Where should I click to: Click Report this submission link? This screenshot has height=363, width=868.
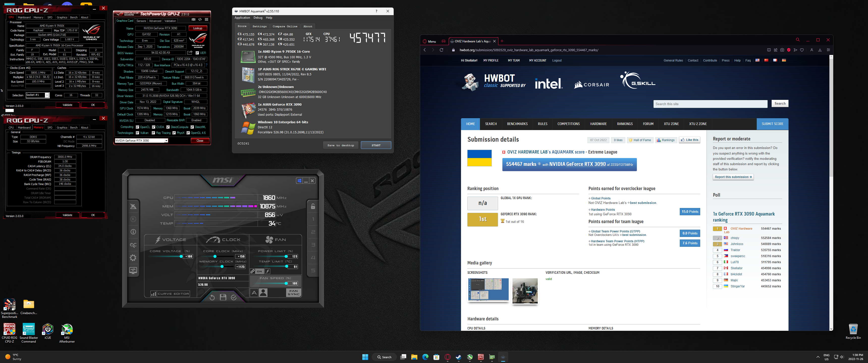coord(733,177)
